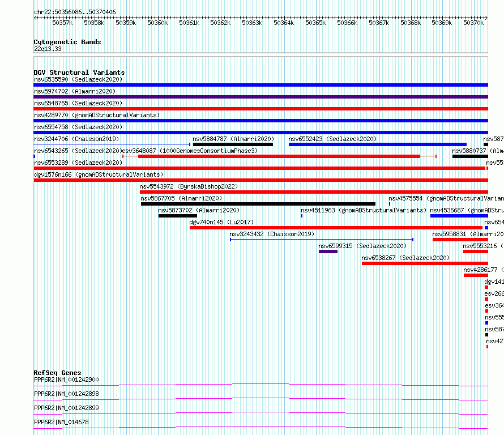Click the nsv5543972 red variant bar
504x435 pixels.
click(314, 192)
